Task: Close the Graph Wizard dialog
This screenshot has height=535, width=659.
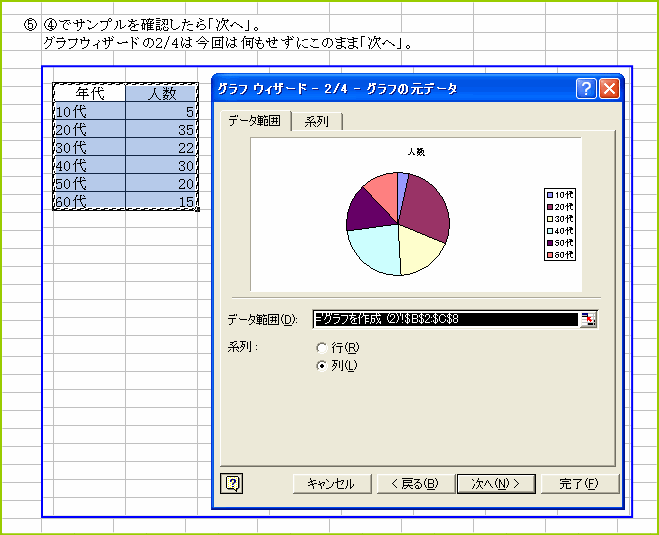Action: tap(609, 89)
